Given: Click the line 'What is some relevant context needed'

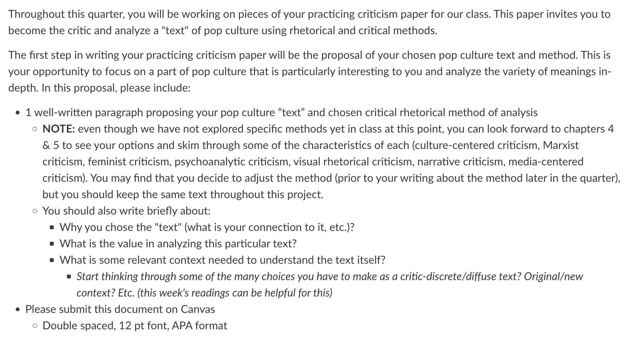Looking at the screenshot, I should tap(222, 260).
